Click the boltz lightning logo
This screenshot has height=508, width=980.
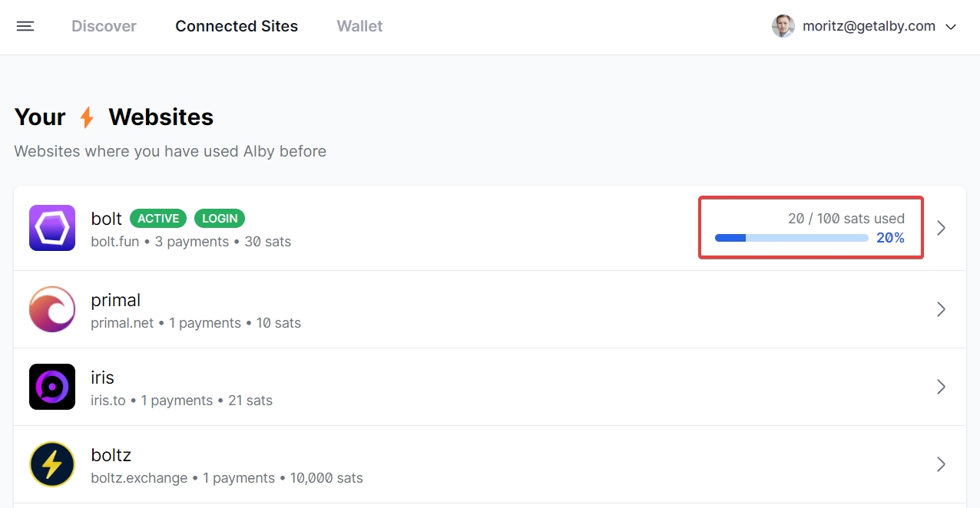(x=52, y=464)
